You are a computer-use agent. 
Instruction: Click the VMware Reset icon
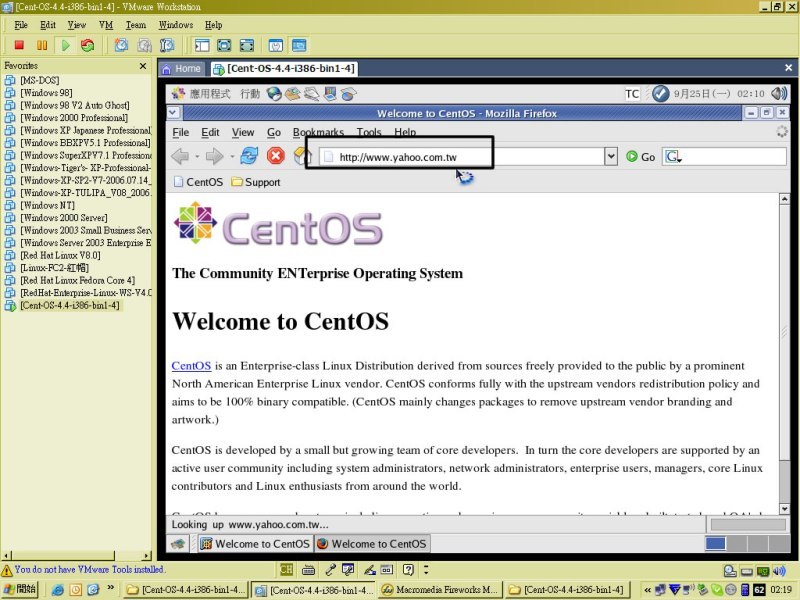point(87,45)
